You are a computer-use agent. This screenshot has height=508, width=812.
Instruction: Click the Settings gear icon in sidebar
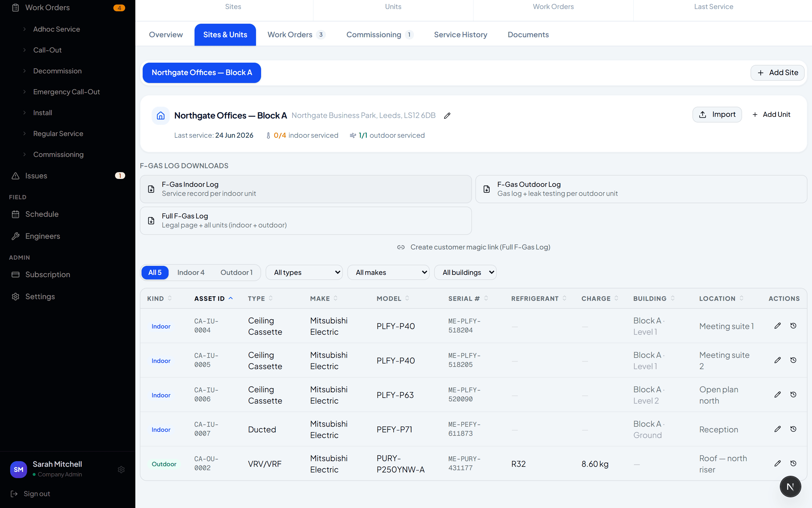tap(16, 297)
